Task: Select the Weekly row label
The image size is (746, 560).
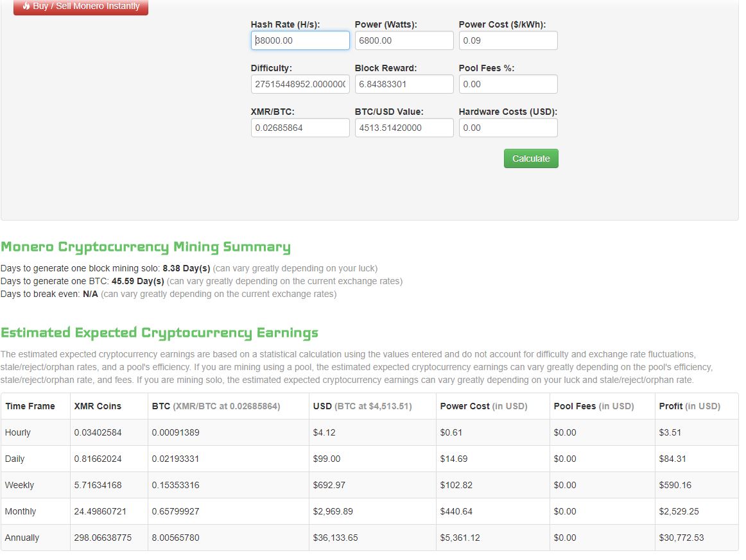Action: 19,485
